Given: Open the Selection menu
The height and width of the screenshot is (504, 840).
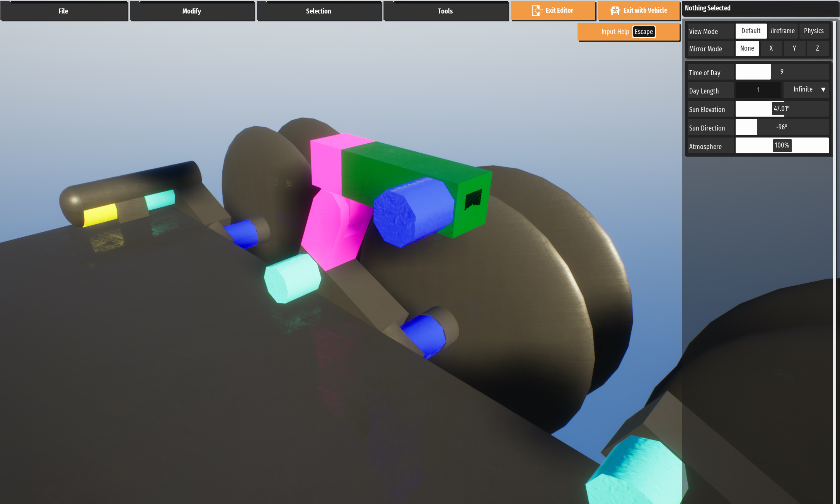Looking at the screenshot, I should click(x=319, y=11).
